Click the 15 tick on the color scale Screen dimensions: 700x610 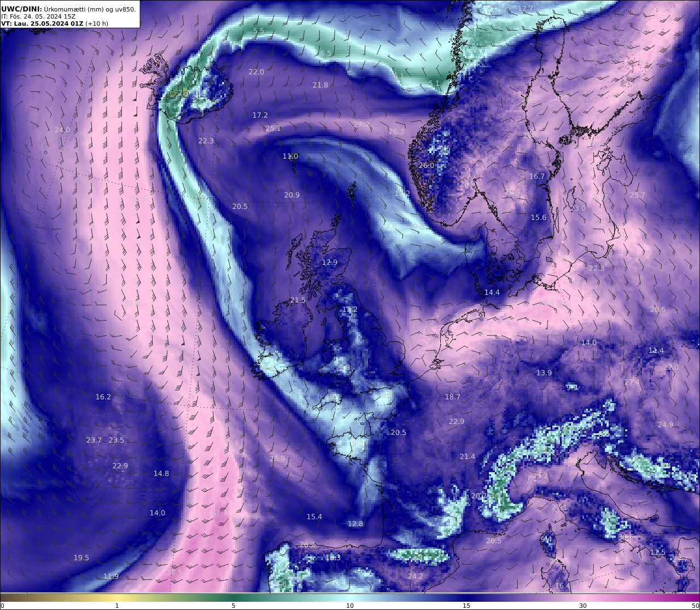(466, 606)
